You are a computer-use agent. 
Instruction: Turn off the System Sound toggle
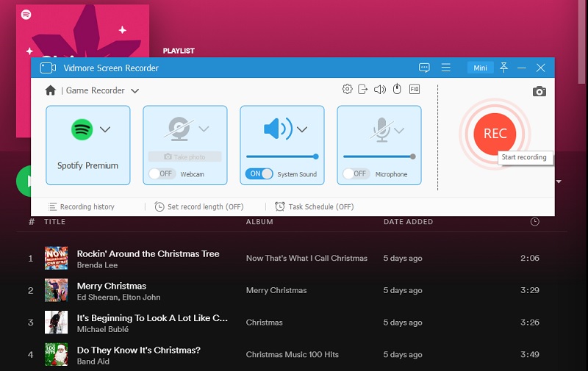click(x=259, y=174)
